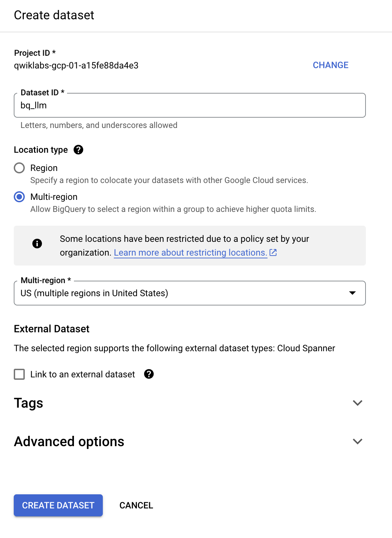Click the Region option label text
This screenshot has height=538, width=392.
pyautogui.click(x=44, y=168)
